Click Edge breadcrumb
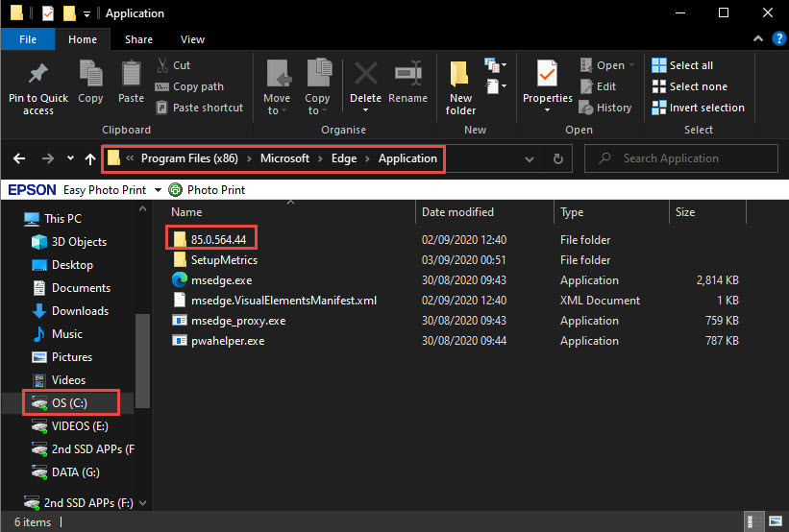The width and height of the screenshot is (789, 532). coord(344,158)
